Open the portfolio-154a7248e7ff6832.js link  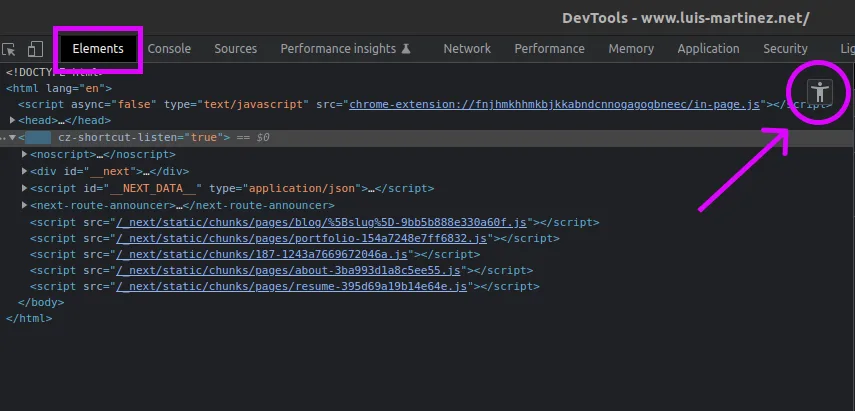click(302, 238)
